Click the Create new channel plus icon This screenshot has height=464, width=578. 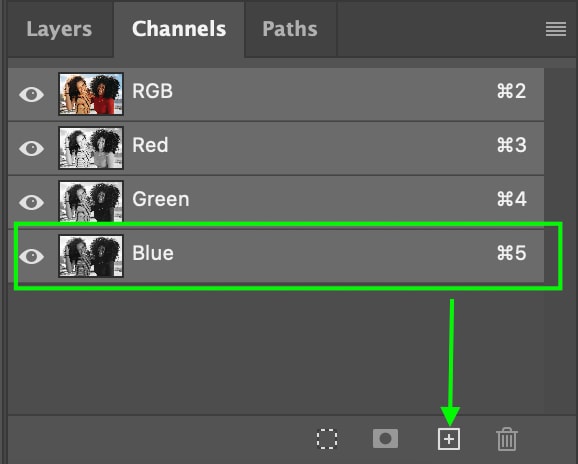click(449, 439)
